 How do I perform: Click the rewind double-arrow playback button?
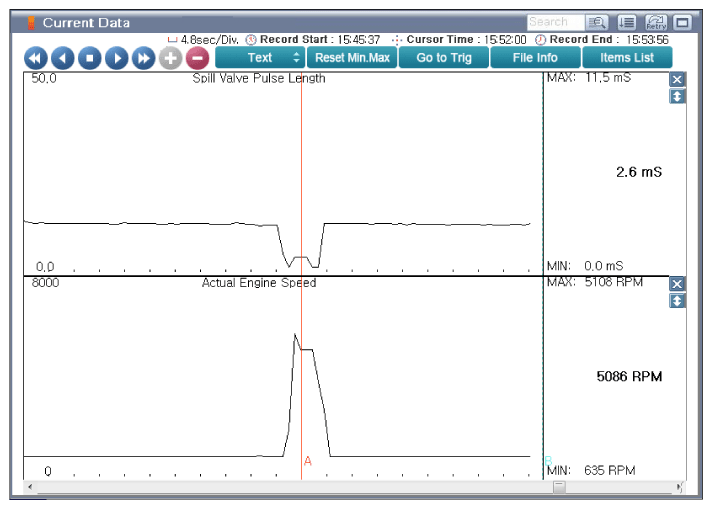tap(36, 58)
